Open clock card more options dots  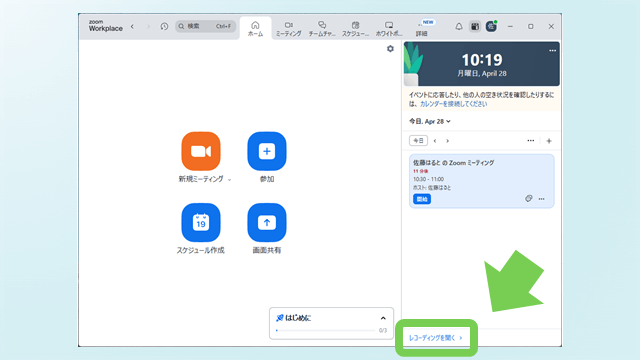[x=552, y=51]
